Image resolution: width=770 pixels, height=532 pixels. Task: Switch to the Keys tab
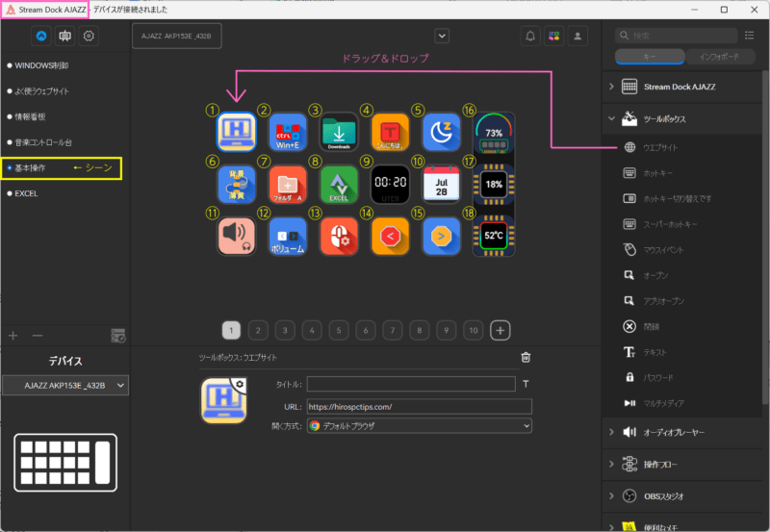click(650, 57)
